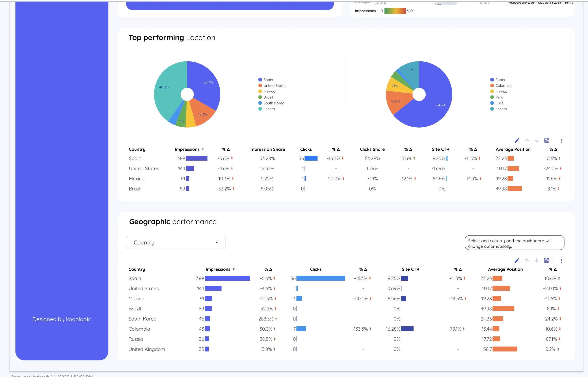This screenshot has height=377, width=588.
Task: Sort Geographic performance table by Site CTR header
Action: 410,269
